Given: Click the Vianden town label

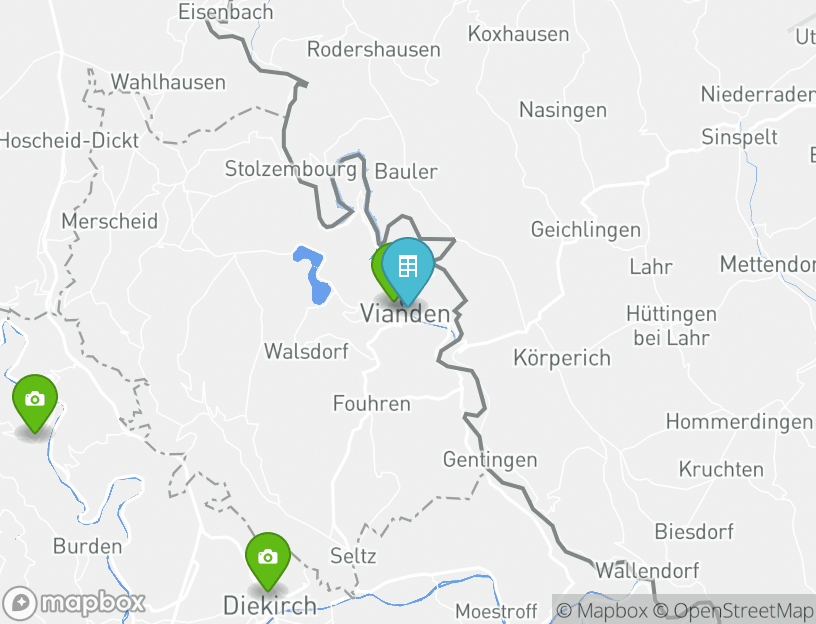Looking at the screenshot, I should (405, 314).
